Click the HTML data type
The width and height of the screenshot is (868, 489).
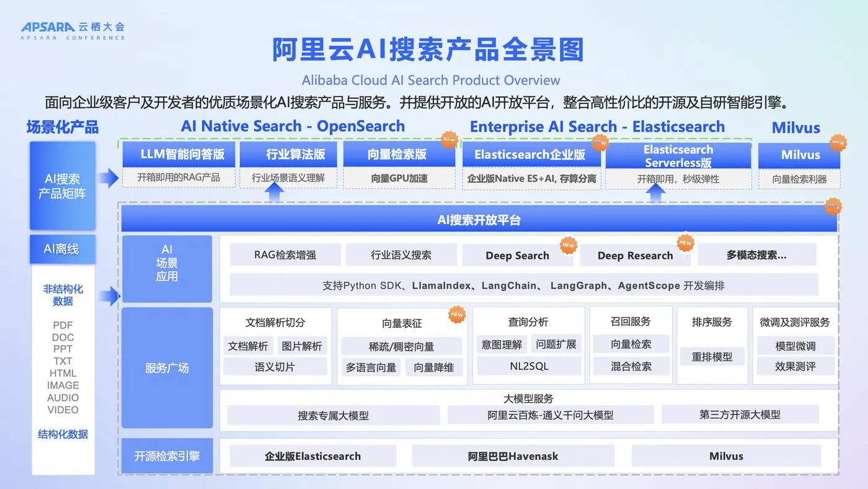click(63, 374)
